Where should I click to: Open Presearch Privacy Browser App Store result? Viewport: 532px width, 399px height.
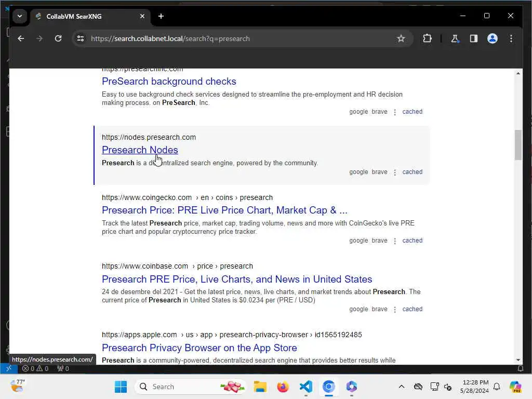click(199, 348)
